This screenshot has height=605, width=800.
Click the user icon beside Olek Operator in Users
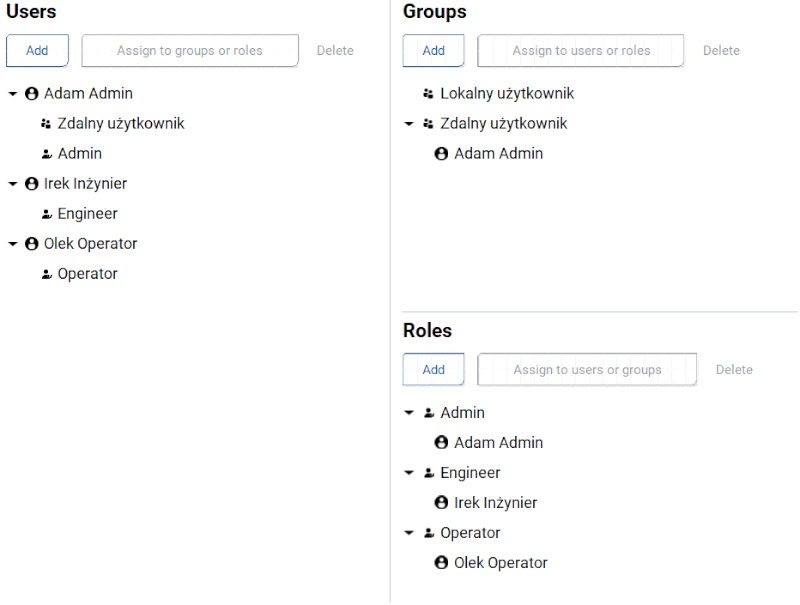(31, 244)
